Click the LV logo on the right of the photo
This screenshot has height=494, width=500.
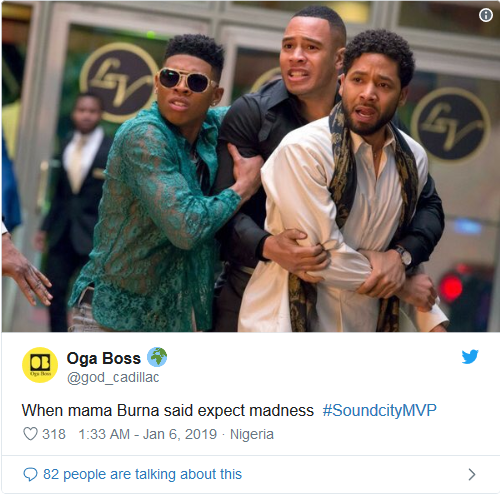tap(450, 124)
